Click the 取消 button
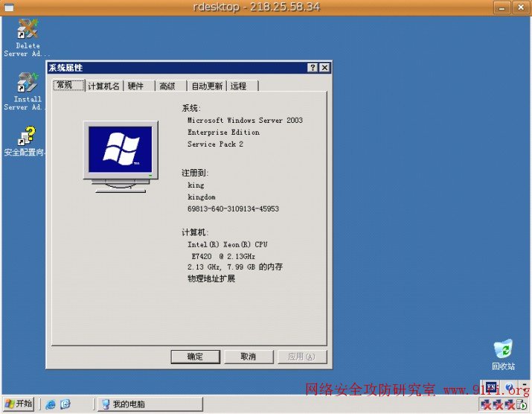 [249, 357]
